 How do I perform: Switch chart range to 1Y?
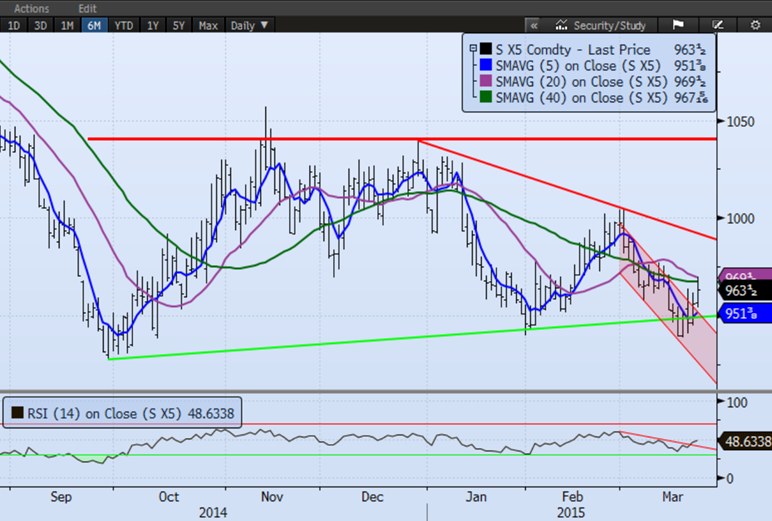(x=152, y=24)
